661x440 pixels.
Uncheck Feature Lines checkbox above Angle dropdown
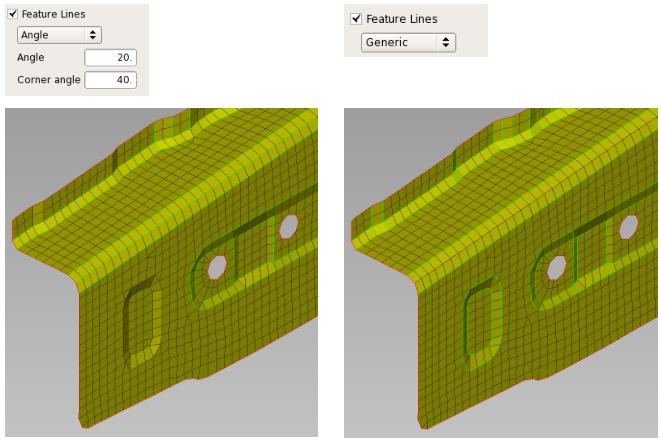tap(13, 14)
